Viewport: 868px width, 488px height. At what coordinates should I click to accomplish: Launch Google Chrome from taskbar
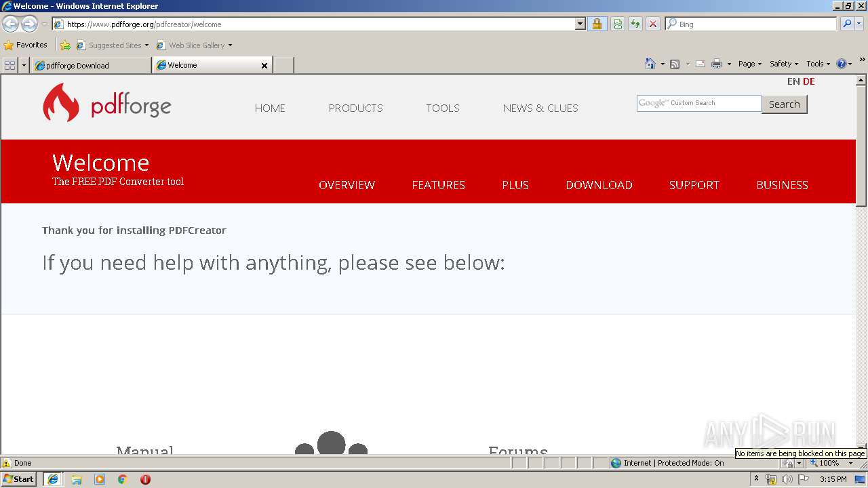pyautogui.click(x=122, y=479)
